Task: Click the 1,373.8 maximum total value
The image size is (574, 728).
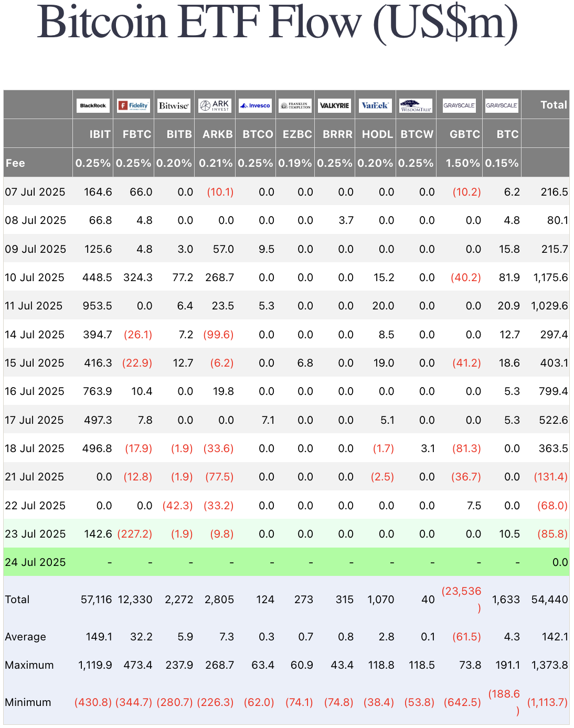Action: [x=550, y=665]
